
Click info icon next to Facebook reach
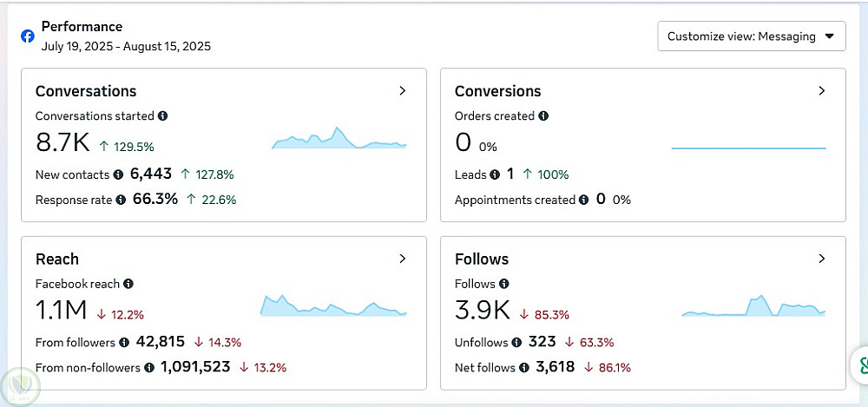(x=128, y=284)
